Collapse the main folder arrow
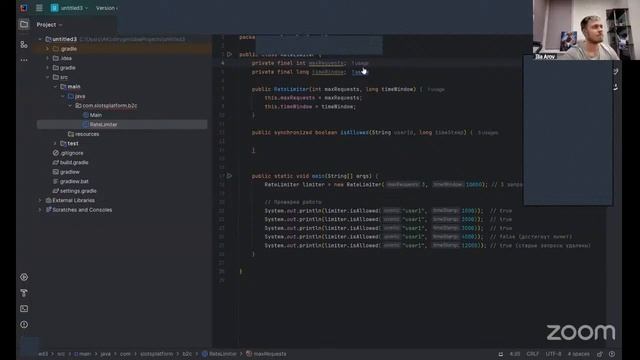Viewport: 640px width, 360px height. 55,87
